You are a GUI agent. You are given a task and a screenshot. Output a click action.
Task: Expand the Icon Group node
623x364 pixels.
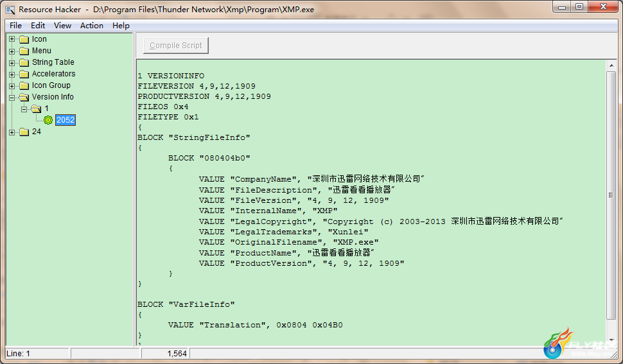(12, 85)
